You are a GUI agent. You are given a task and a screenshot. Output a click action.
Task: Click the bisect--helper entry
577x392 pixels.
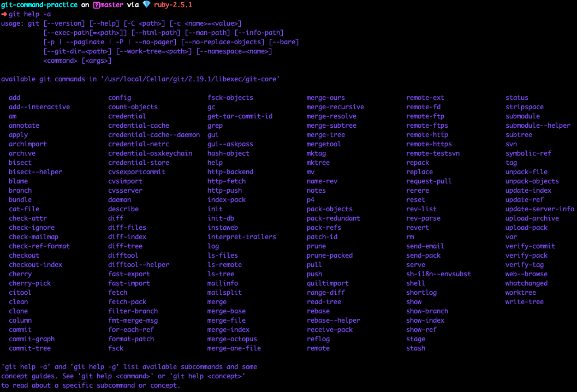35,172
